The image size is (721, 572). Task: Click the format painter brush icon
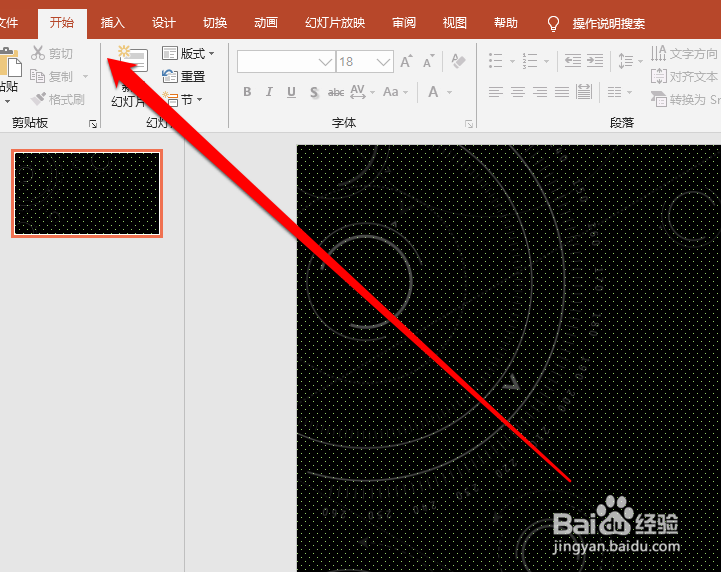[38, 98]
